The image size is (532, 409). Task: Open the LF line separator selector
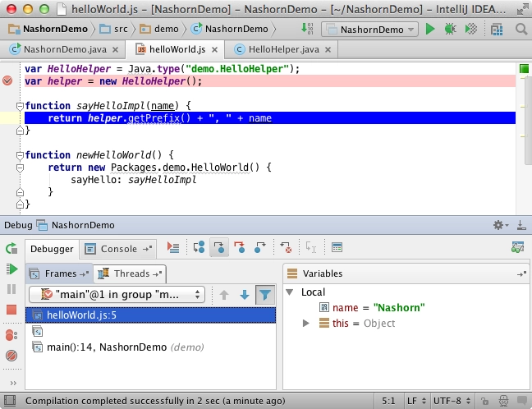416,401
